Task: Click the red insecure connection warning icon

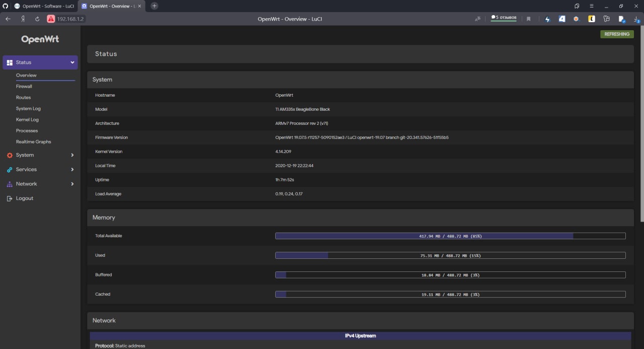Action: (x=51, y=19)
